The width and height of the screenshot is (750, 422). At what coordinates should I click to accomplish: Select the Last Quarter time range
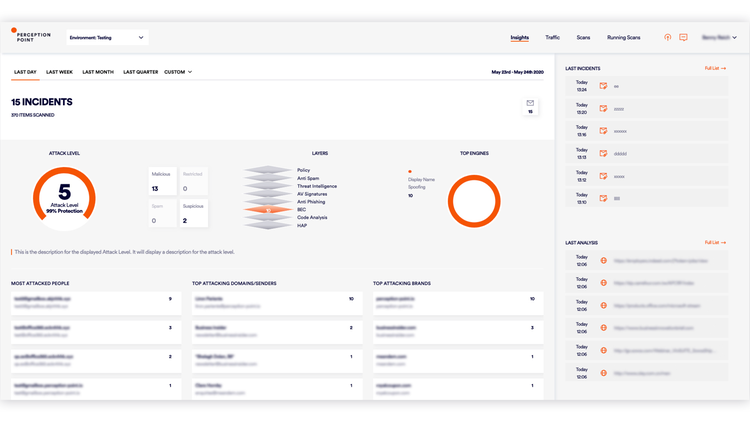[140, 72]
